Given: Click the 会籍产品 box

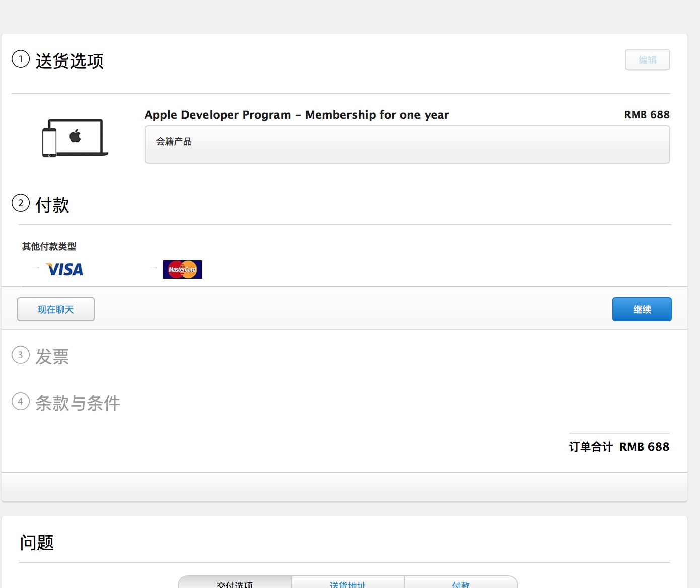Looking at the screenshot, I should [407, 144].
